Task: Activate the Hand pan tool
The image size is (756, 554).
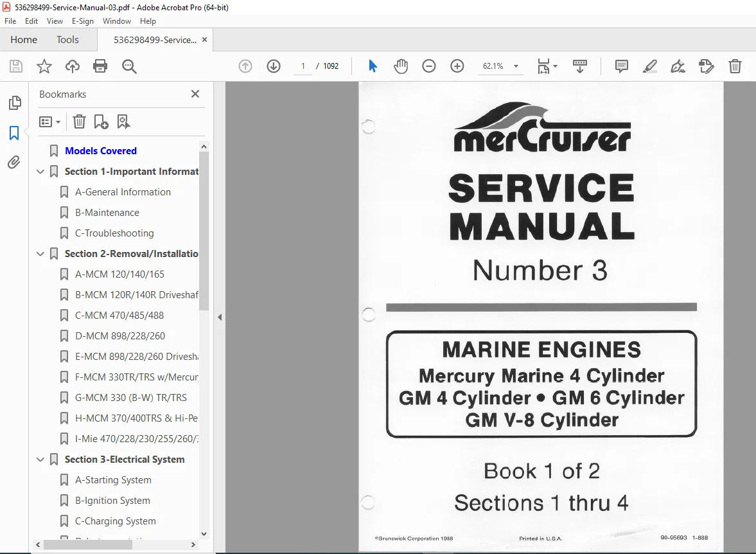Action: coord(401,66)
